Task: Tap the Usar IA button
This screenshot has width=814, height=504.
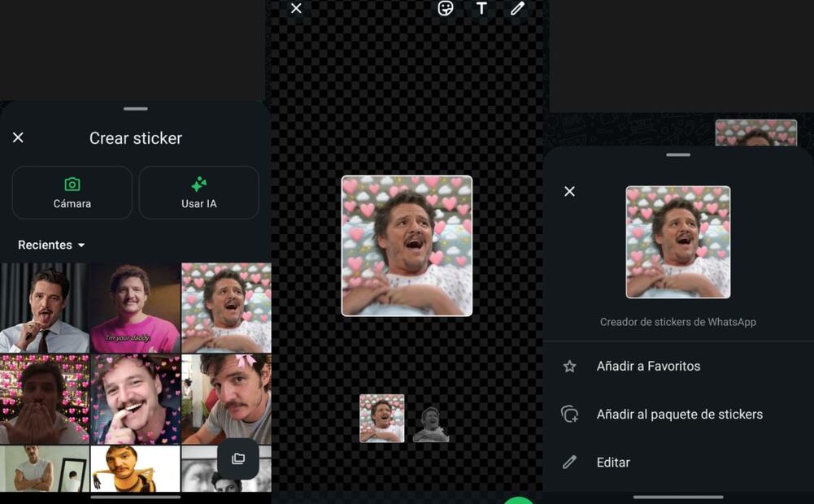Action: tap(199, 193)
